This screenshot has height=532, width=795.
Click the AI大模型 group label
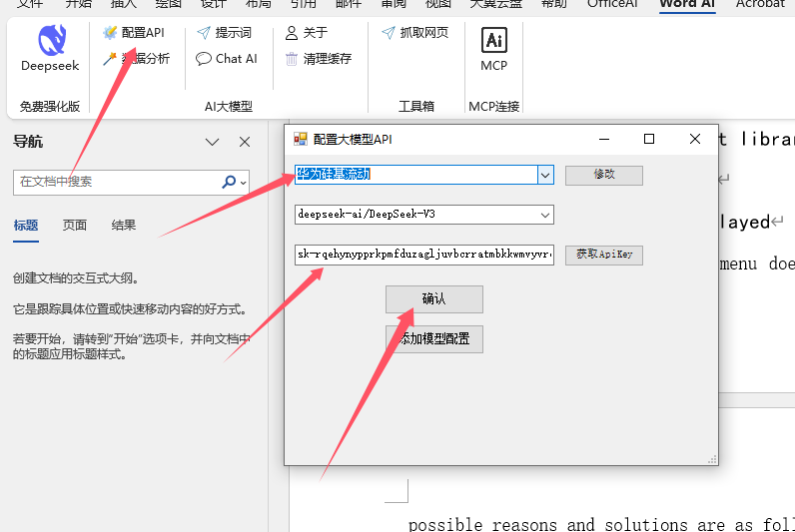(x=229, y=107)
